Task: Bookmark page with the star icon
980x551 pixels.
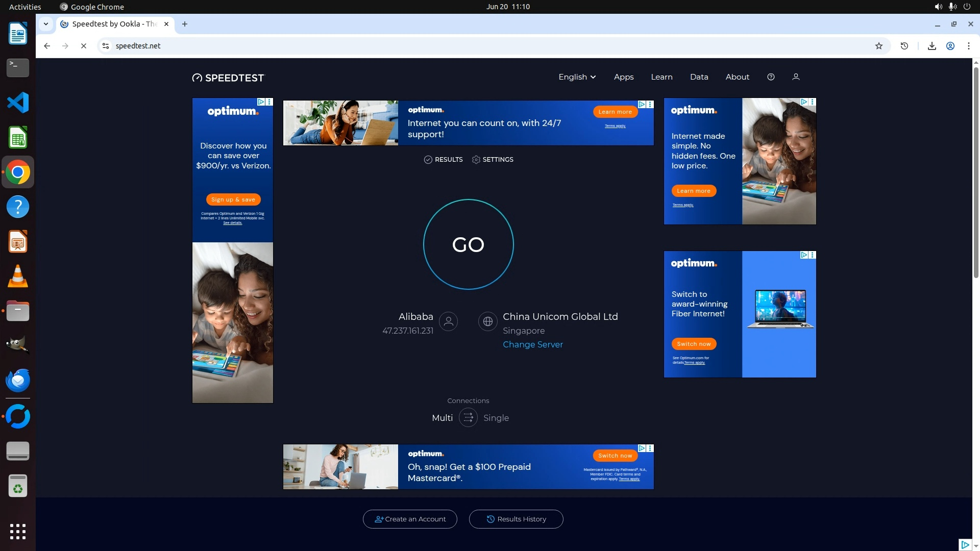Action: tap(879, 46)
